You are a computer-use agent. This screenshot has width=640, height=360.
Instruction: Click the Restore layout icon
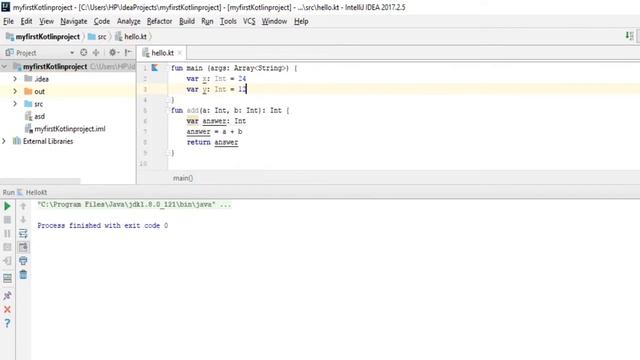tap(7, 278)
